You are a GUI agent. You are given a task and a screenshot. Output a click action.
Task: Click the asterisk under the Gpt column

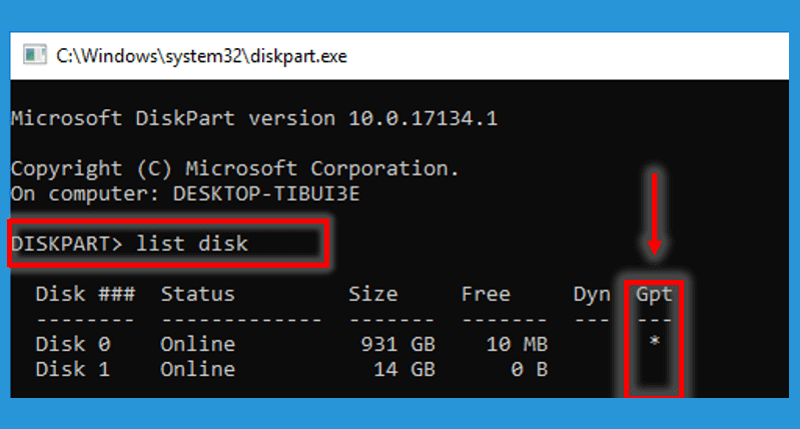point(655,341)
